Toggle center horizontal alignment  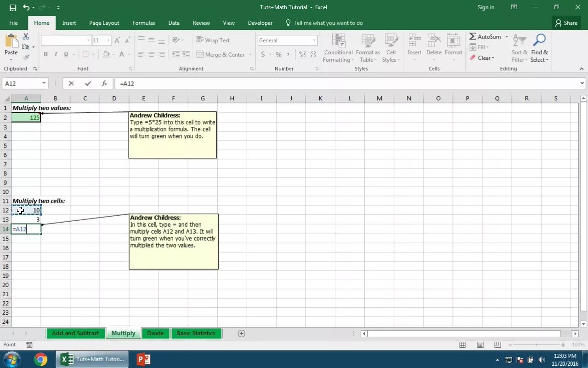(151, 54)
